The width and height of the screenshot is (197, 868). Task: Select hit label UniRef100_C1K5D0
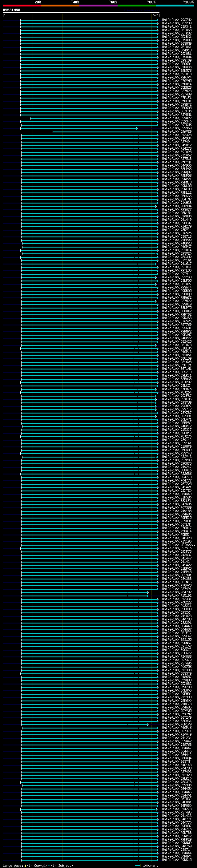[177, 498]
